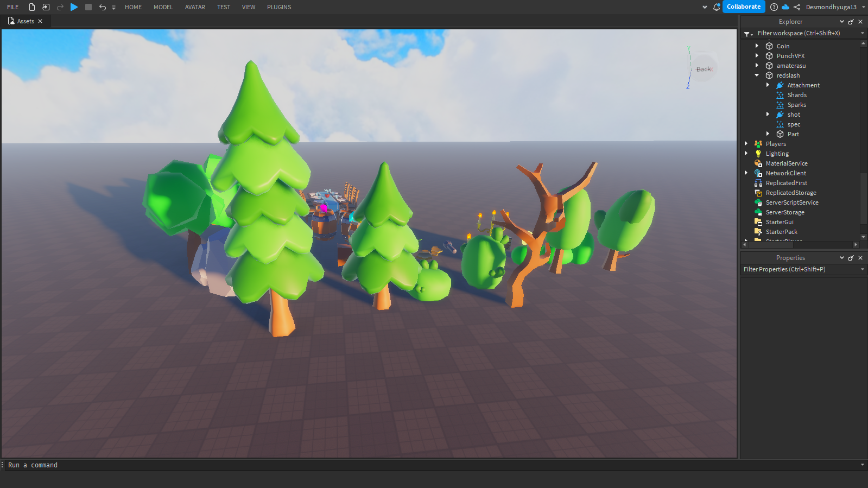
Task: Select the Assets document tab
Action: click(26, 21)
